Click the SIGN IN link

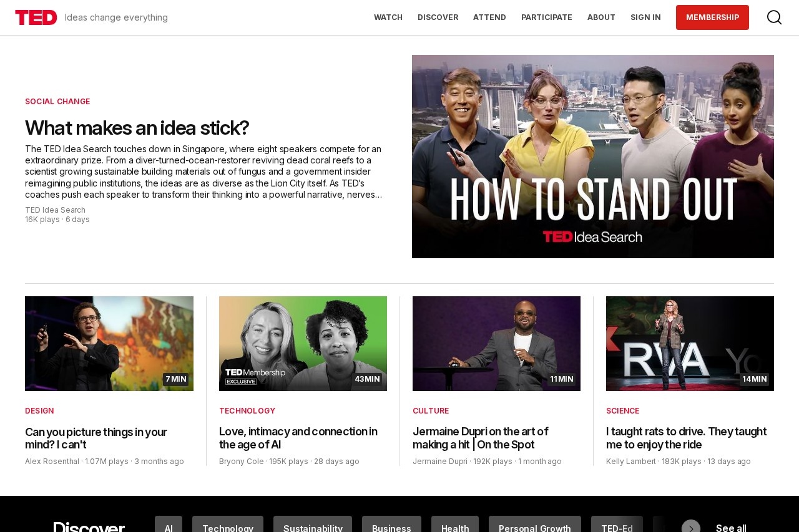click(645, 17)
